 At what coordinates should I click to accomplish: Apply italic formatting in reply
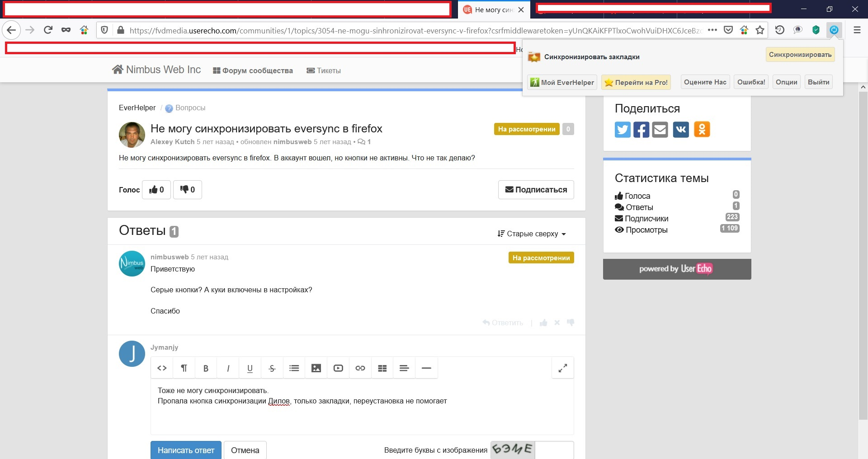tap(228, 368)
